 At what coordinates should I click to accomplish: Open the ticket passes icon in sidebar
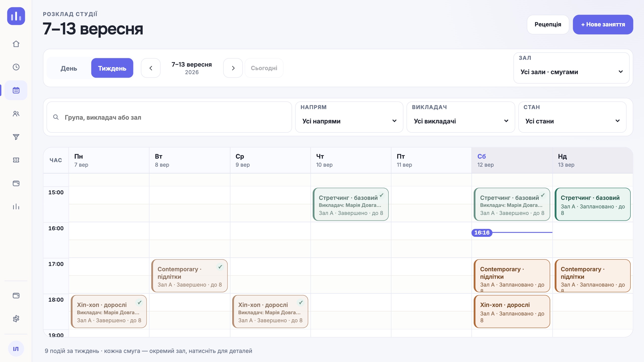16,160
